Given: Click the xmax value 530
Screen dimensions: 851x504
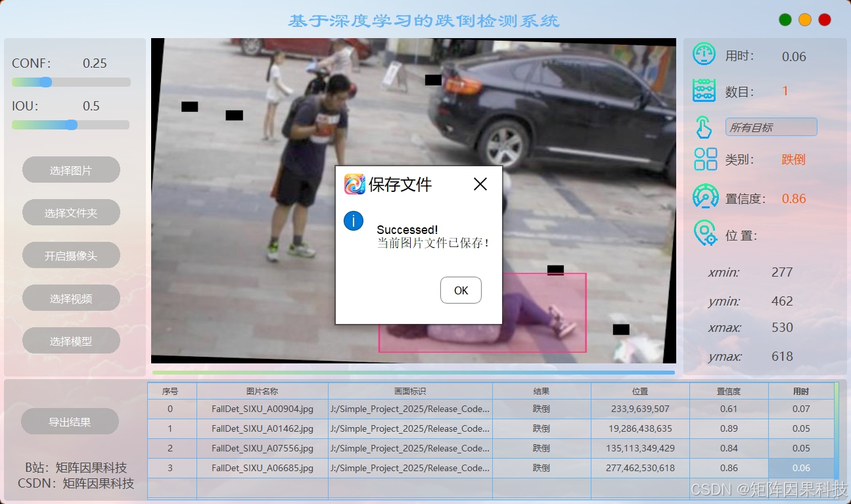Looking at the screenshot, I should click(782, 327).
